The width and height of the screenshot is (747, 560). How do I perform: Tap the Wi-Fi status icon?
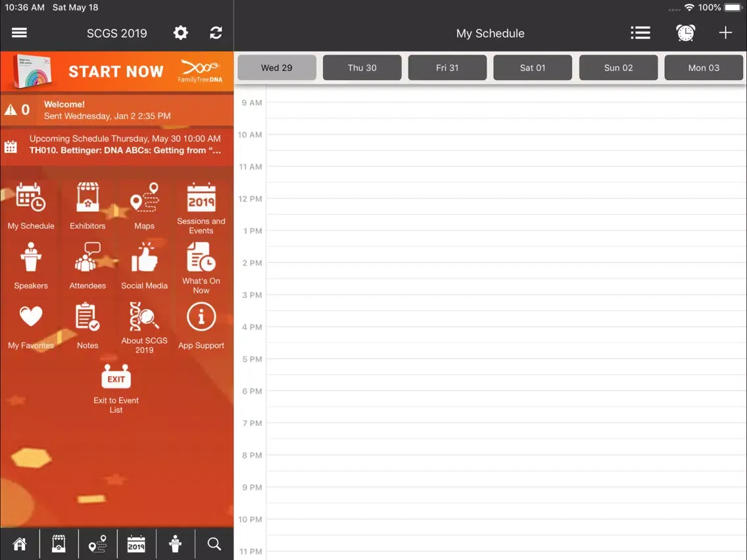pyautogui.click(x=689, y=8)
